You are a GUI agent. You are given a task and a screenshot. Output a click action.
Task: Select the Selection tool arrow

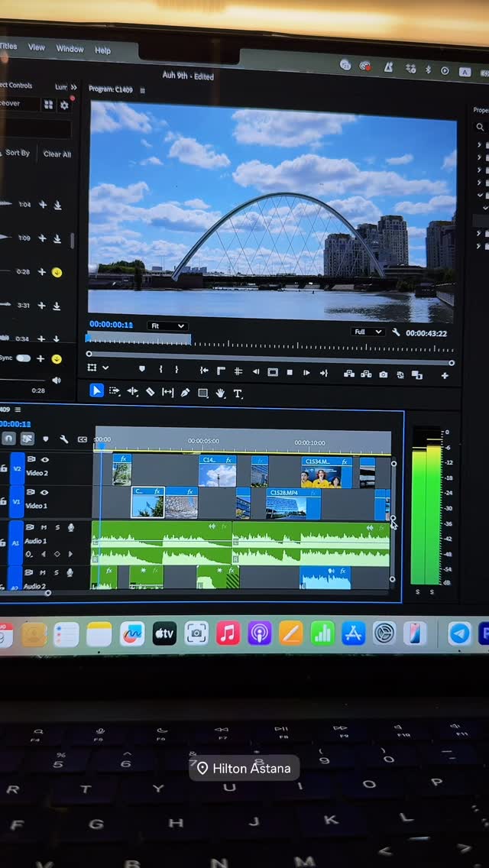(x=96, y=390)
